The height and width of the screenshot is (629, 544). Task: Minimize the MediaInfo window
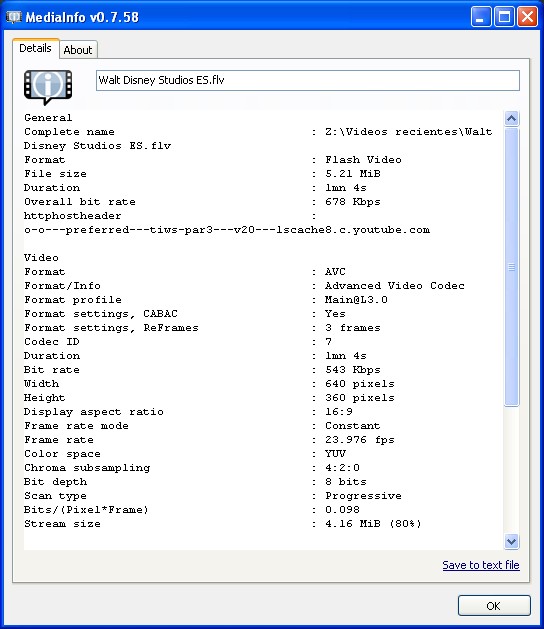pos(481,17)
